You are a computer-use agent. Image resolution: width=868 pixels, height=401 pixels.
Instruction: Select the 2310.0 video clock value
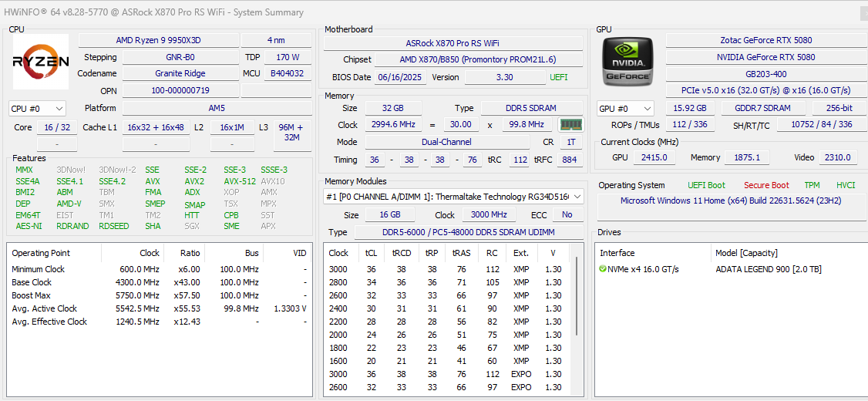(x=838, y=158)
